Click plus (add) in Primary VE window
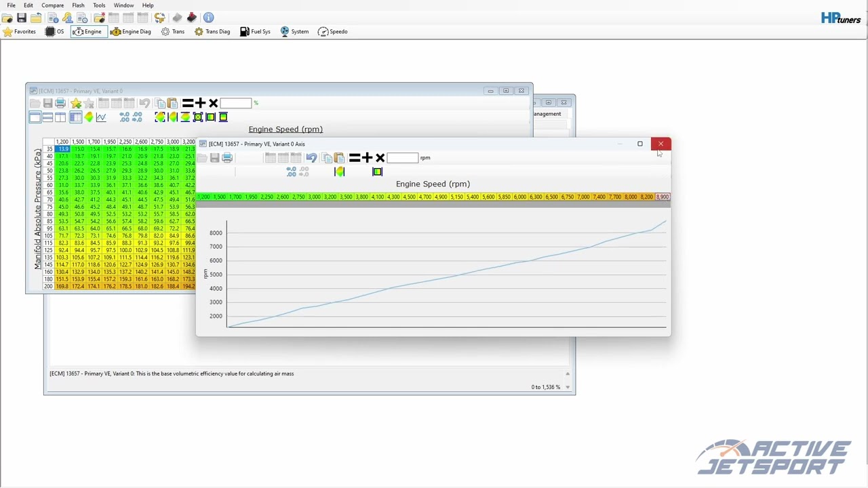Image resolution: width=868 pixels, height=488 pixels. 200,103
